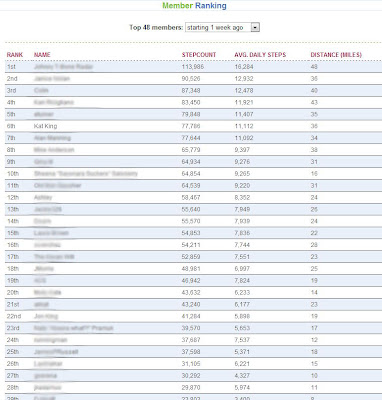
Task: Select the 'starting 1 week ago' combo box
Action: (x=222, y=27)
